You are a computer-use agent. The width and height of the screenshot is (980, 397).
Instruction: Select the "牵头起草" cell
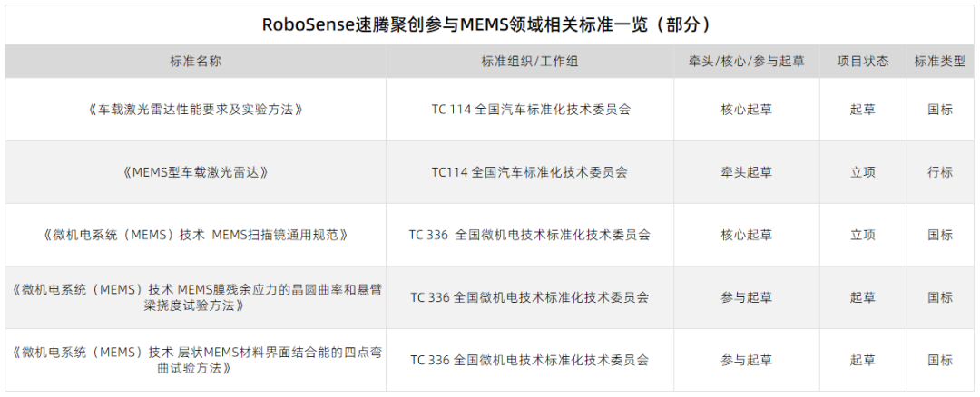coord(746,172)
